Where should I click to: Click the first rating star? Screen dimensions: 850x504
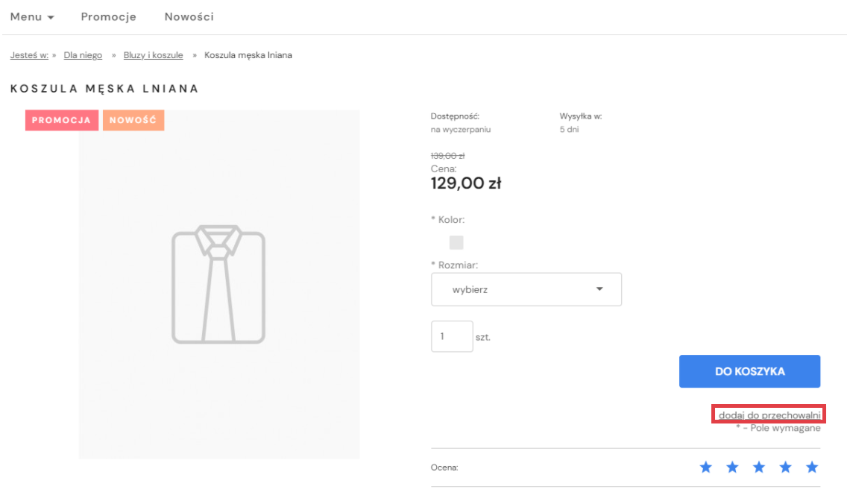[705, 467]
